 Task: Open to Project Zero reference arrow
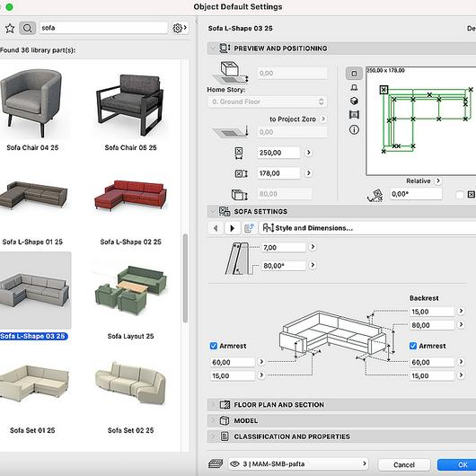[323, 119]
